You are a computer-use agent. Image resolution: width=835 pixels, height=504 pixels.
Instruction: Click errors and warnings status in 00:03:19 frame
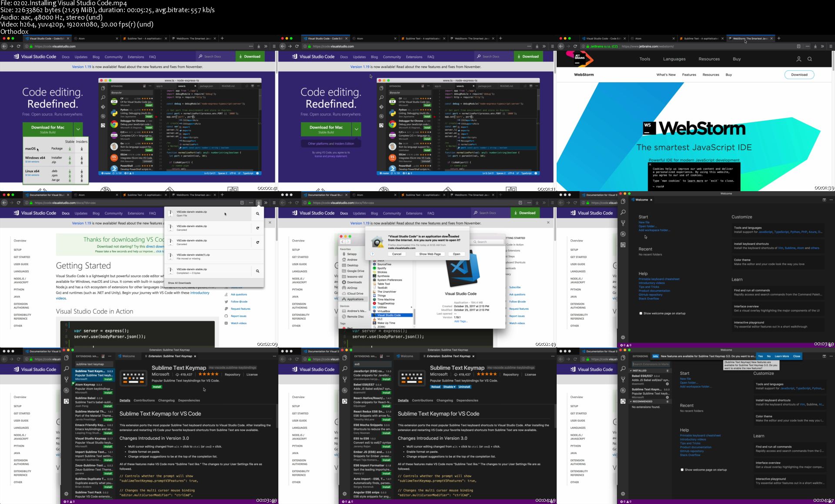click(625, 345)
